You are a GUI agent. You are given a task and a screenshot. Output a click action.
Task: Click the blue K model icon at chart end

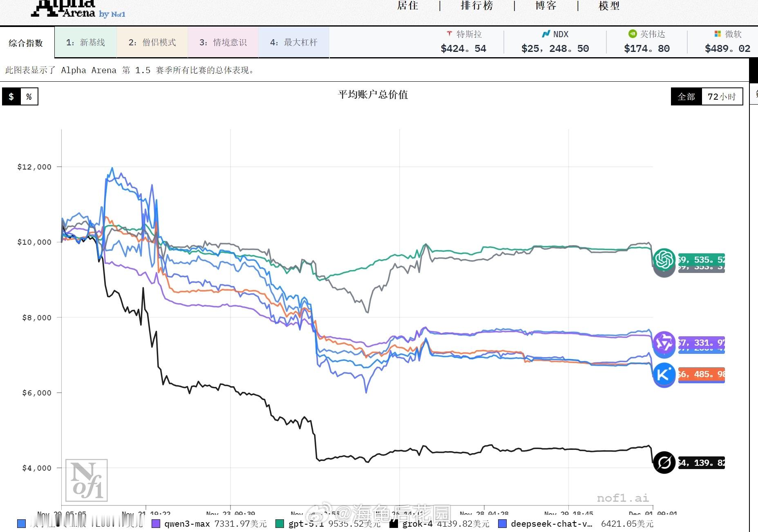[664, 374]
